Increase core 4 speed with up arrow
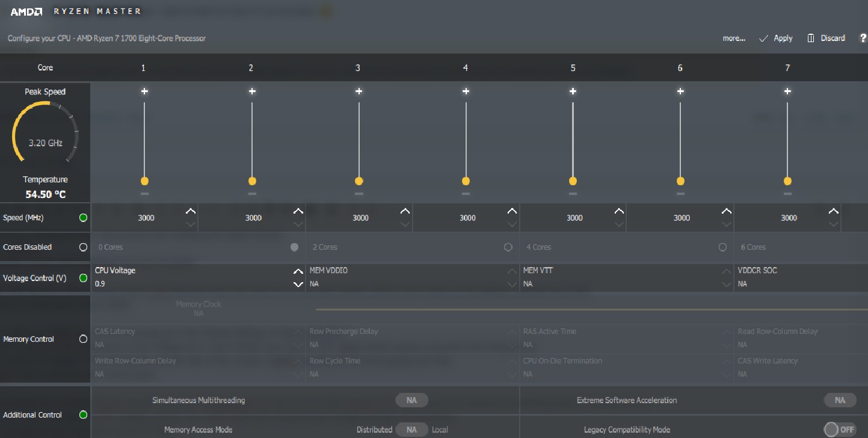The height and width of the screenshot is (438, 868). (x=512, y=211)
